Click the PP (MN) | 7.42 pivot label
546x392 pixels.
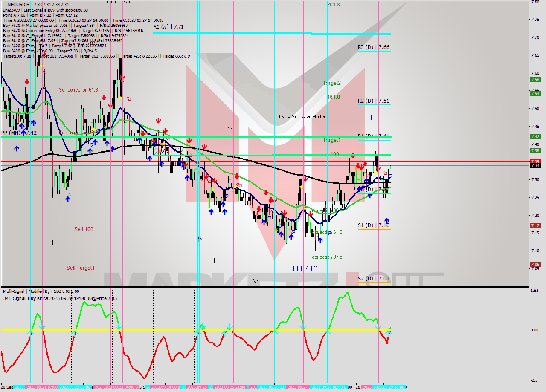(x=19, y=133)
